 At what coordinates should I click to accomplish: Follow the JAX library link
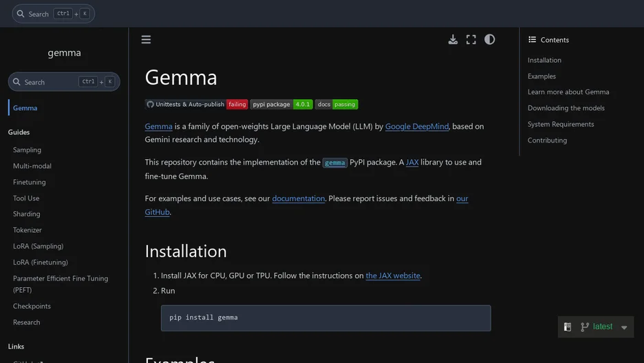[x=412, y=162]
